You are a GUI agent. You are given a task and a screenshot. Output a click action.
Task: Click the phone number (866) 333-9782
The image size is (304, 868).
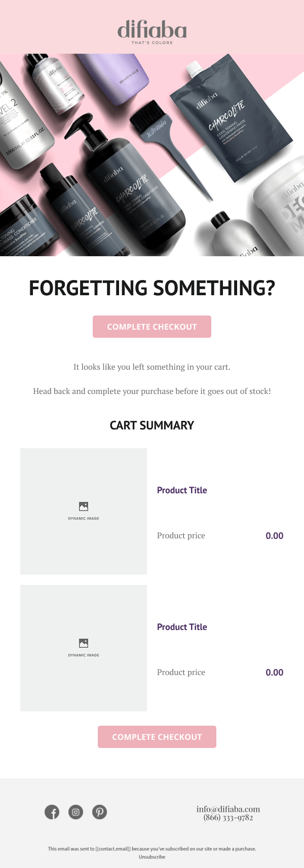pos(228,818)
